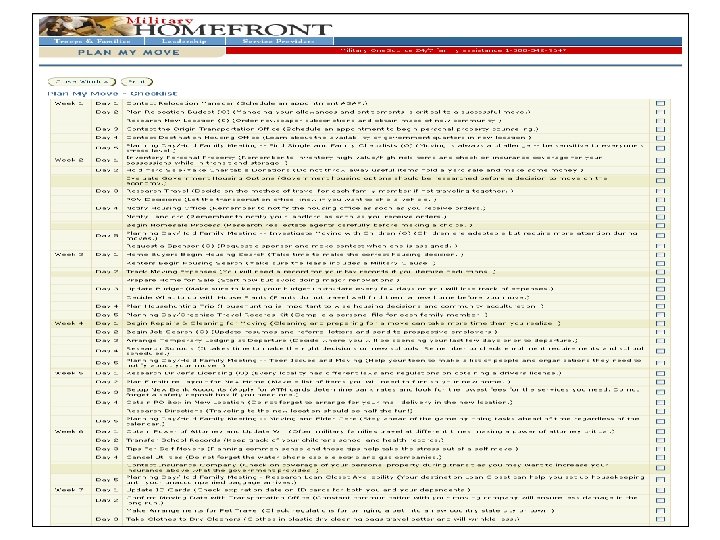The width and height of the screenshot is (720, 540).
Task: Click the Military OneSource assistance banner text
Action: tap(453, 51)
